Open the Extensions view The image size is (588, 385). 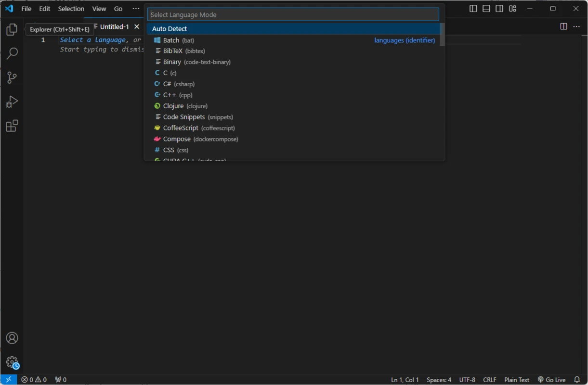(12, 126)
